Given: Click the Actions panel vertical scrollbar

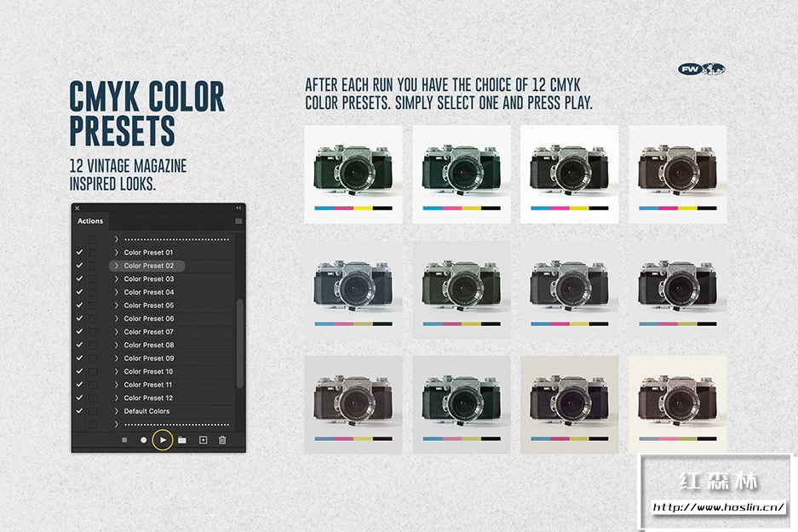Looking at the screenshot, I should click(239, 345).
